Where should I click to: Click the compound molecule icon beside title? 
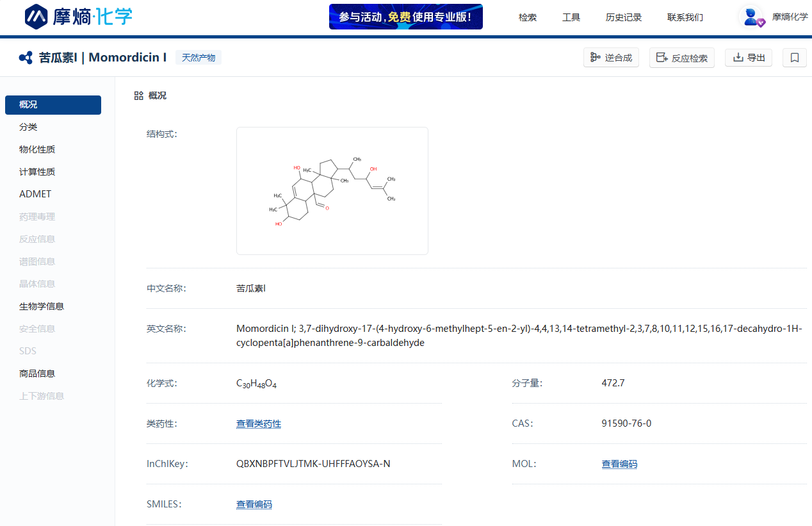26,58
